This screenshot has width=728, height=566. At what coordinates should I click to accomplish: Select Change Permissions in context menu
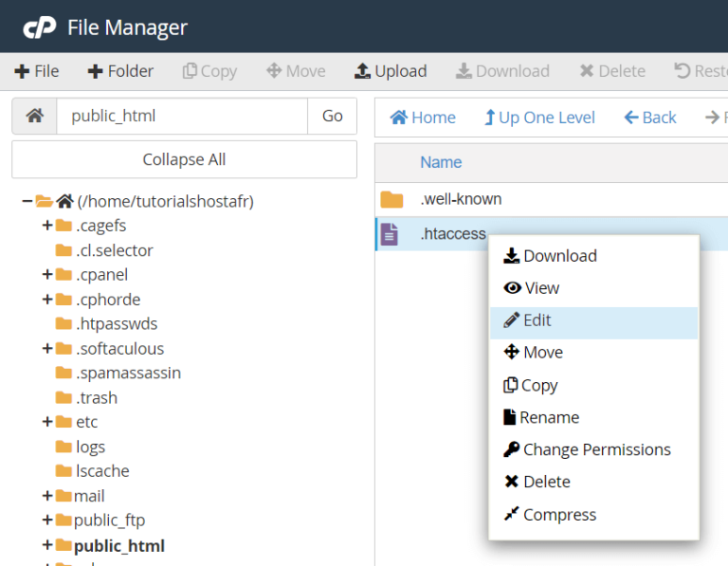pyautogui.click(x=596, y=449)
